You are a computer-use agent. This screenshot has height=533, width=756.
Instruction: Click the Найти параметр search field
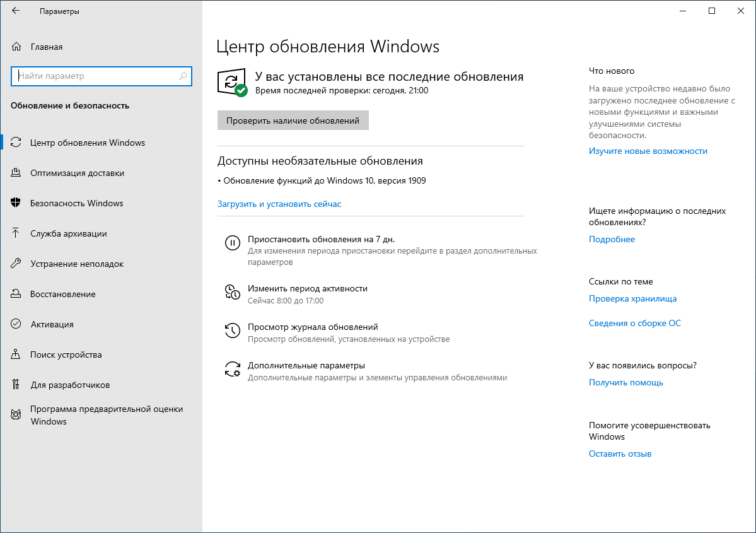tap(101, 76)
